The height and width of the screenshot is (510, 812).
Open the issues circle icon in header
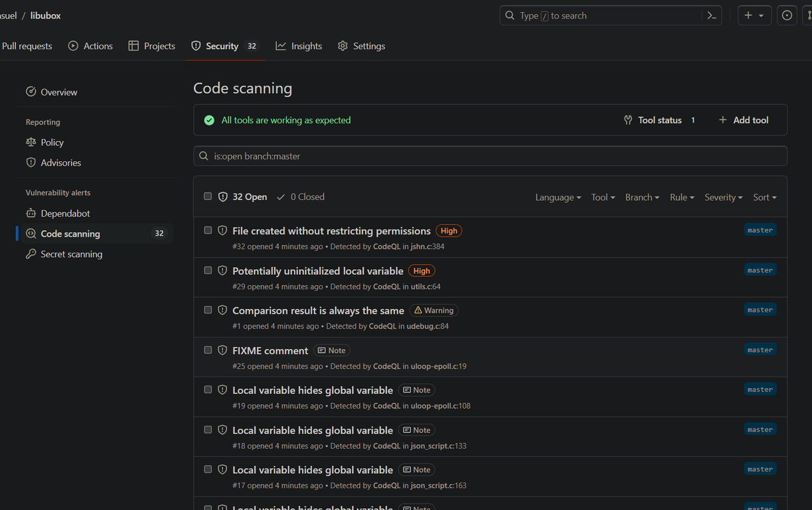tap(787, 15)
